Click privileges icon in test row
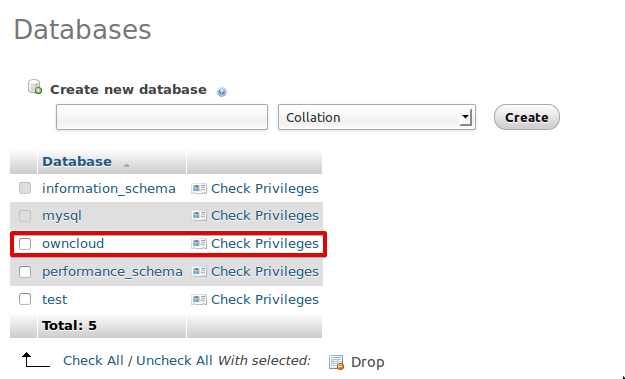Viewport: 625px width, 379px height. tap(199, 299)
